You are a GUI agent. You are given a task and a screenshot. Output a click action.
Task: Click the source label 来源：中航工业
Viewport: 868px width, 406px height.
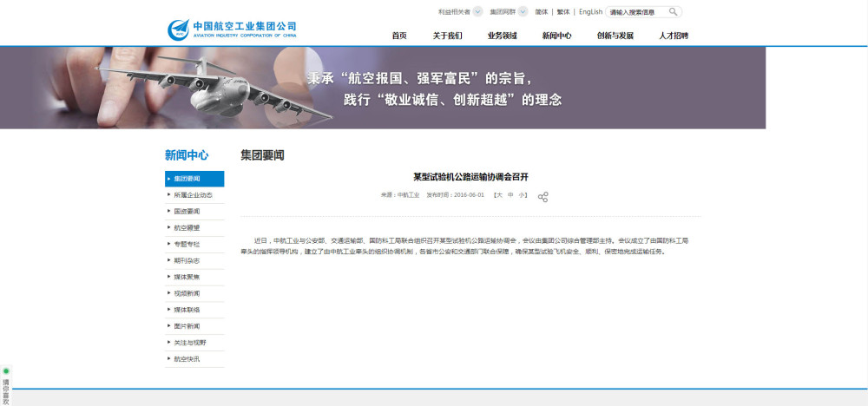click(x=399, y=195)
